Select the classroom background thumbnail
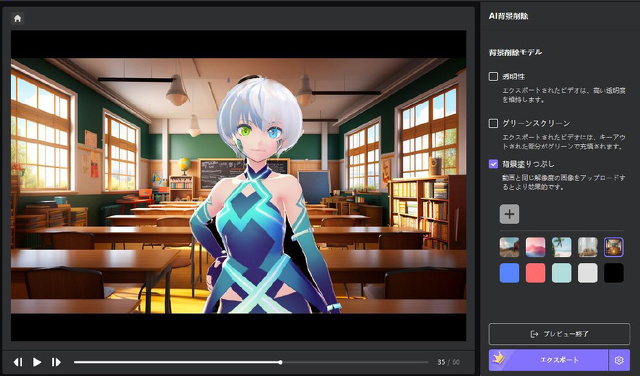The width and height of the screenshot is (640, 376). (614, 247)
